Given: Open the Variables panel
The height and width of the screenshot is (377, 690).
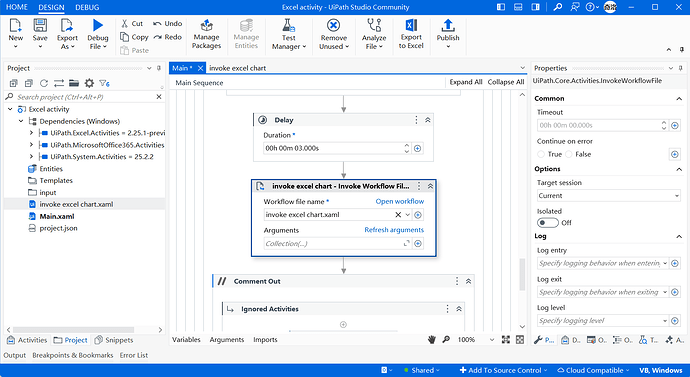Looking at the screenshot, I should click(186, 340).
